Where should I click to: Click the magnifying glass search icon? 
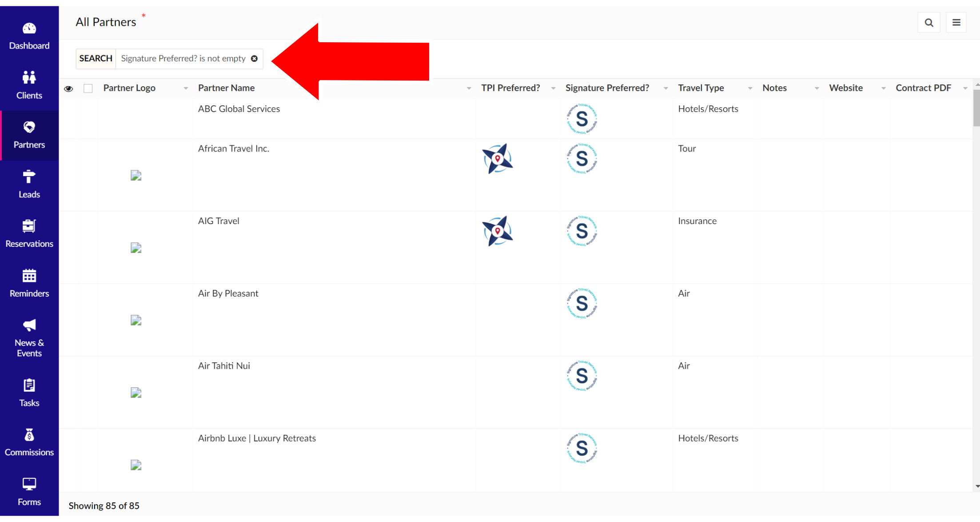pyautogui.click(x=928, y=23)
